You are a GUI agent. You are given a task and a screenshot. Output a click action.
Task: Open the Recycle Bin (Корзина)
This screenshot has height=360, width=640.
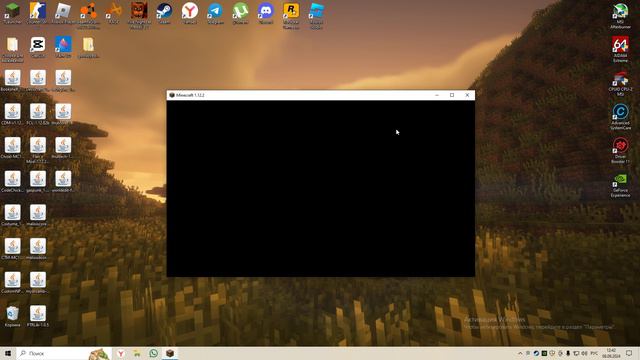[12, 314]
